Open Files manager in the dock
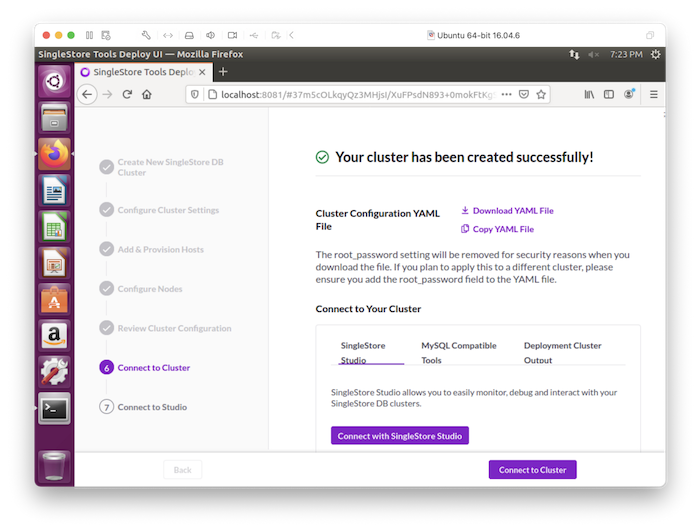The width and height of the screenshot is (700, 532). (x=54, y=118)
